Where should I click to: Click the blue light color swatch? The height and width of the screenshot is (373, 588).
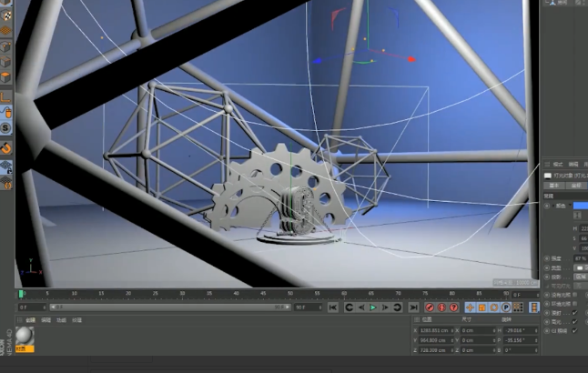581,206
